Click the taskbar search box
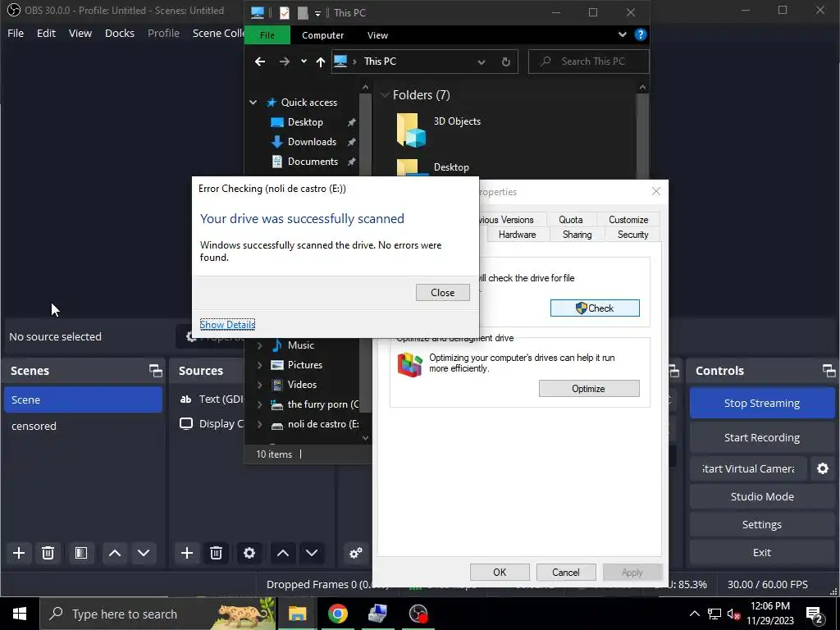Viewport: 840px width, 630px height. pos(158,614)
